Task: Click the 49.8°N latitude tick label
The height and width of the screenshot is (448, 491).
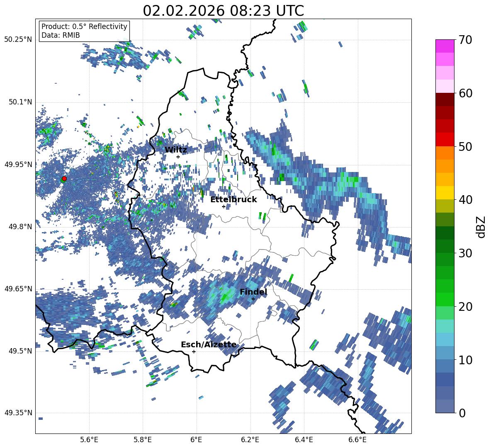Action: click(x=20, y=227)
